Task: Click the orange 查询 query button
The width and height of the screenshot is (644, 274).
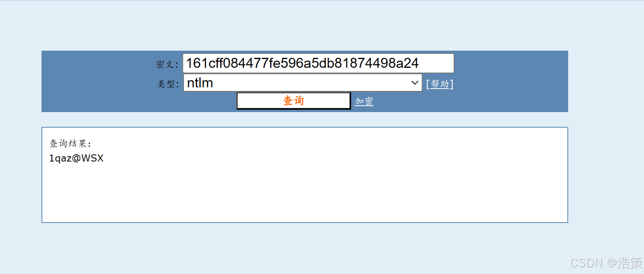Action: coord(294,101)
